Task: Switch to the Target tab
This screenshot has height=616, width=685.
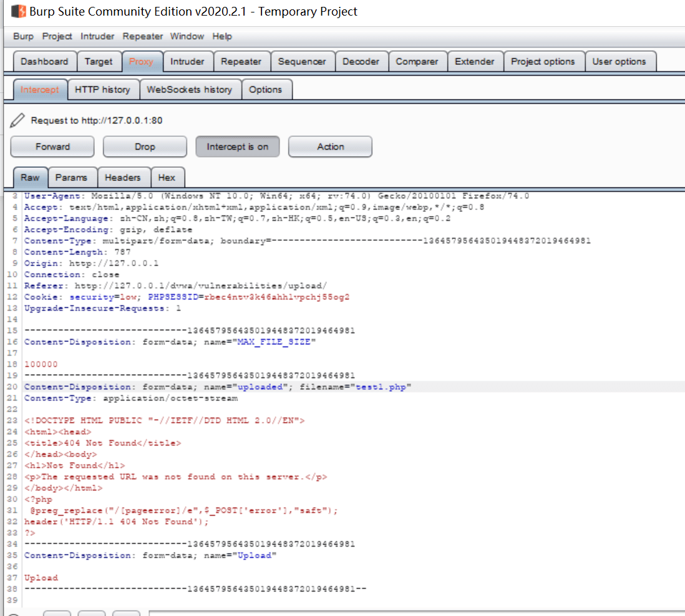Action: pyautogui.click(x=99, y=61)
